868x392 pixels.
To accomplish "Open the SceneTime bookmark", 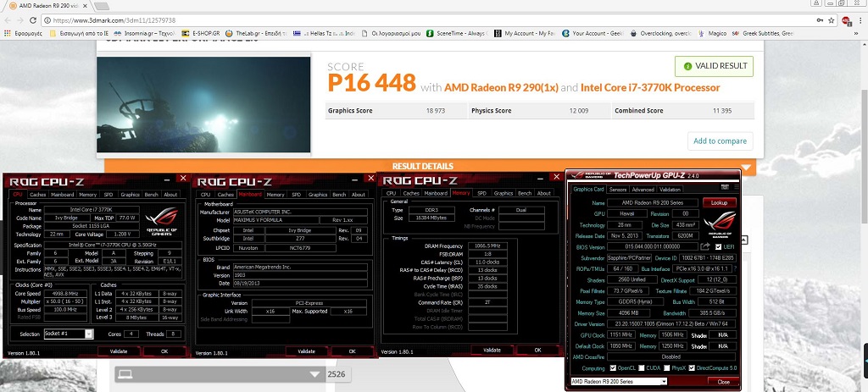I will tap(457, 33).
